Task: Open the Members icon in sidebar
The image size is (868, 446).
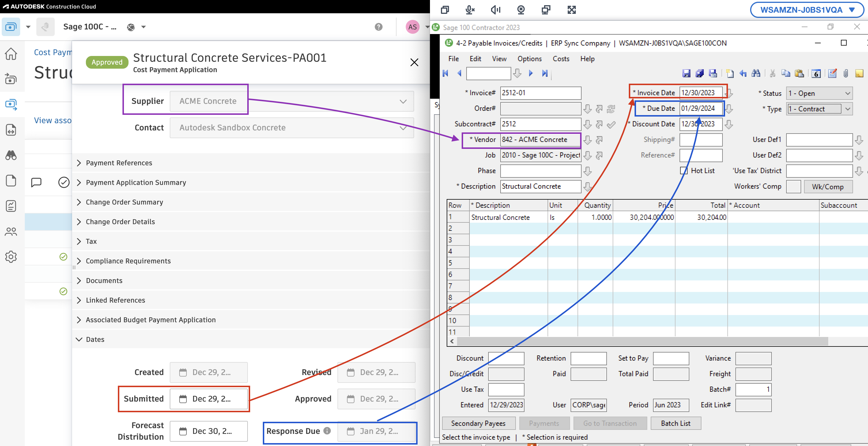Action: (x=11, y=231)
